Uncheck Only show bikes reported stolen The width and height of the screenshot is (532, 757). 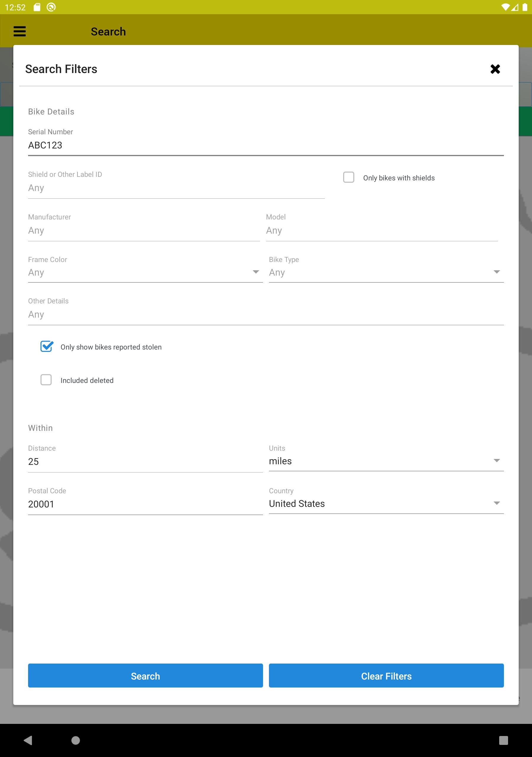click(46, 347)
